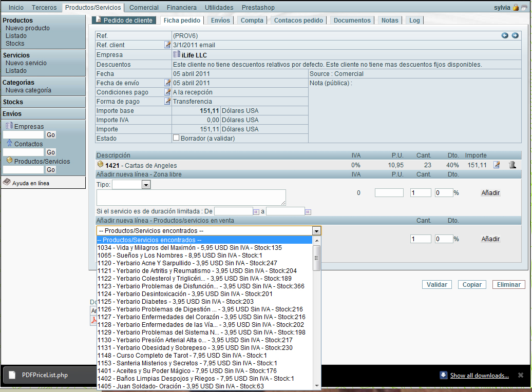Switch to the Compta tab
The image size is (532, 392).
(x=252, y=21)
